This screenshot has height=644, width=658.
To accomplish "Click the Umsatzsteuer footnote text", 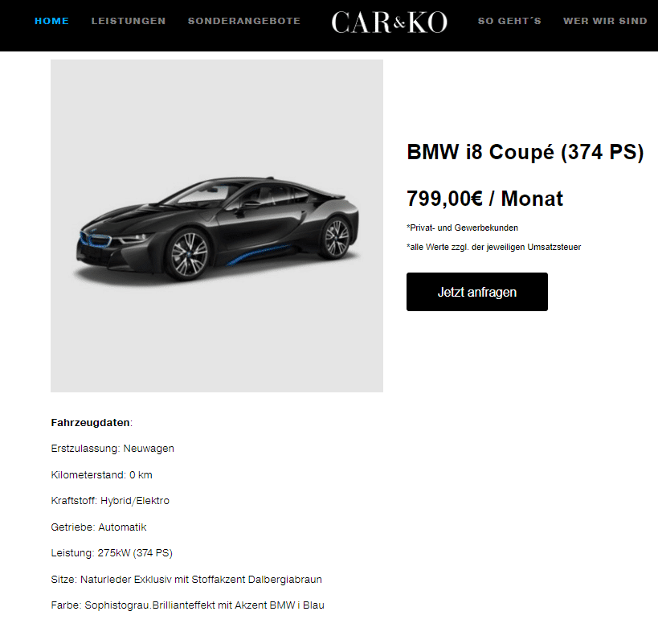I will (493, 247).
